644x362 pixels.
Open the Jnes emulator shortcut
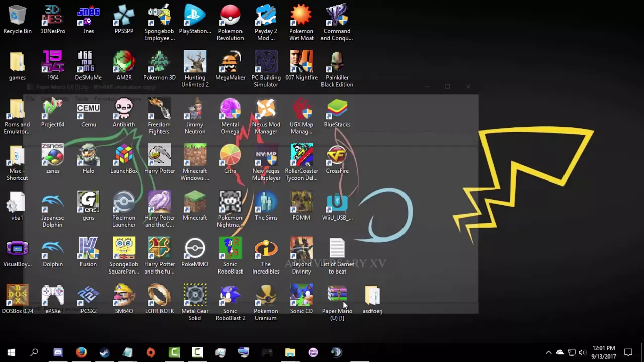click(89, 20)
